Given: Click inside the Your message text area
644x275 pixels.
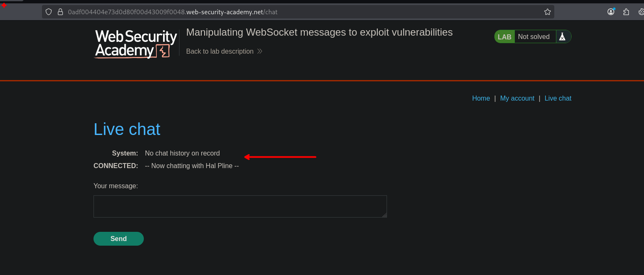Looking at the screenshot, I should click(x=240, y=206).
